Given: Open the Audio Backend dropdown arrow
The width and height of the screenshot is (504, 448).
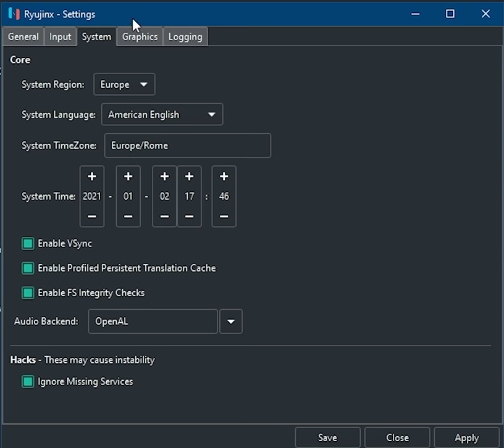Looking at the screenshot, I should tap(231, 321).
